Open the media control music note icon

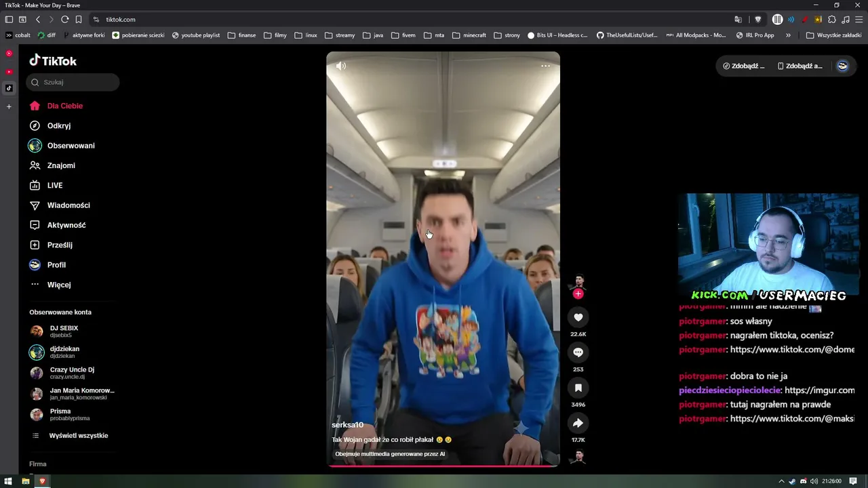coord(845,20)
